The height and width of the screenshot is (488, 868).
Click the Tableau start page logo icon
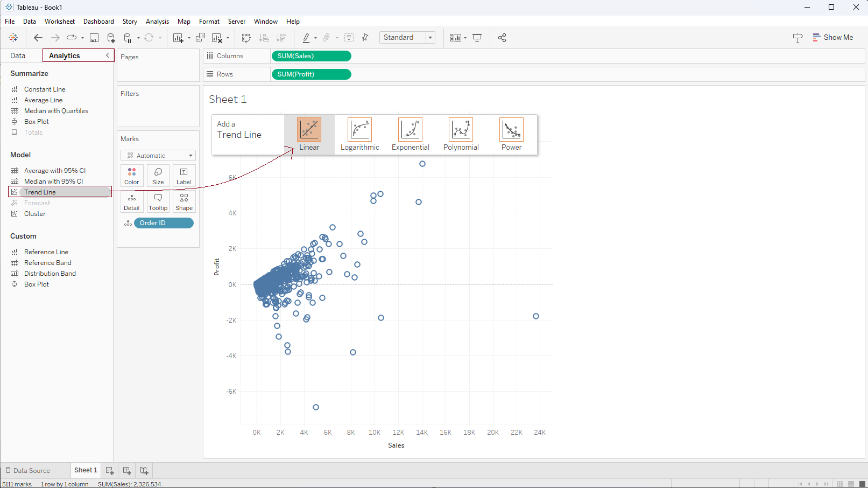pos(13,38)
